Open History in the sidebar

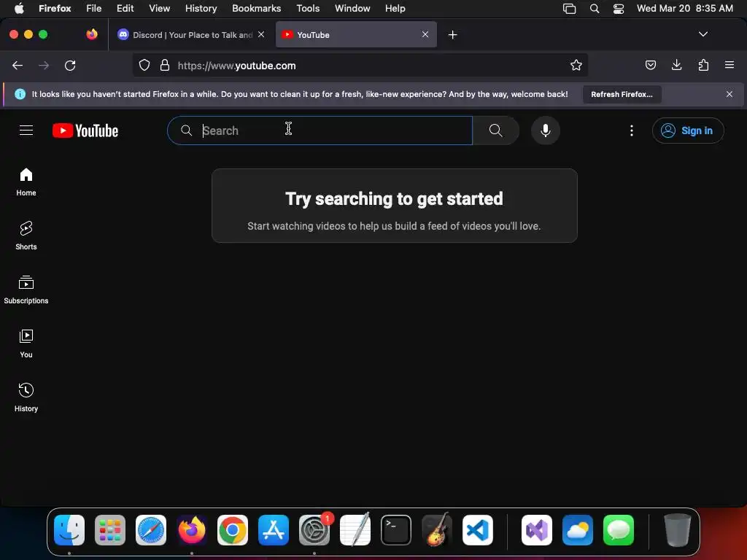click(x=26, y=397)
